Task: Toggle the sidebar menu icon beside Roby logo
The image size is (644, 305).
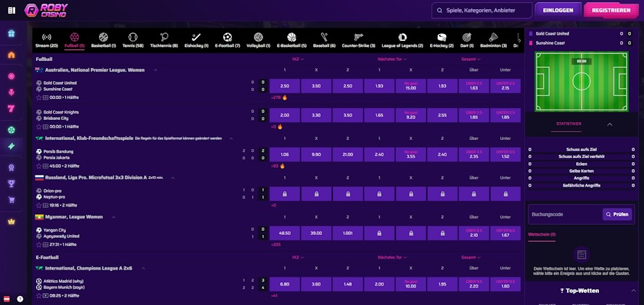Action: (x=12, y=10)
